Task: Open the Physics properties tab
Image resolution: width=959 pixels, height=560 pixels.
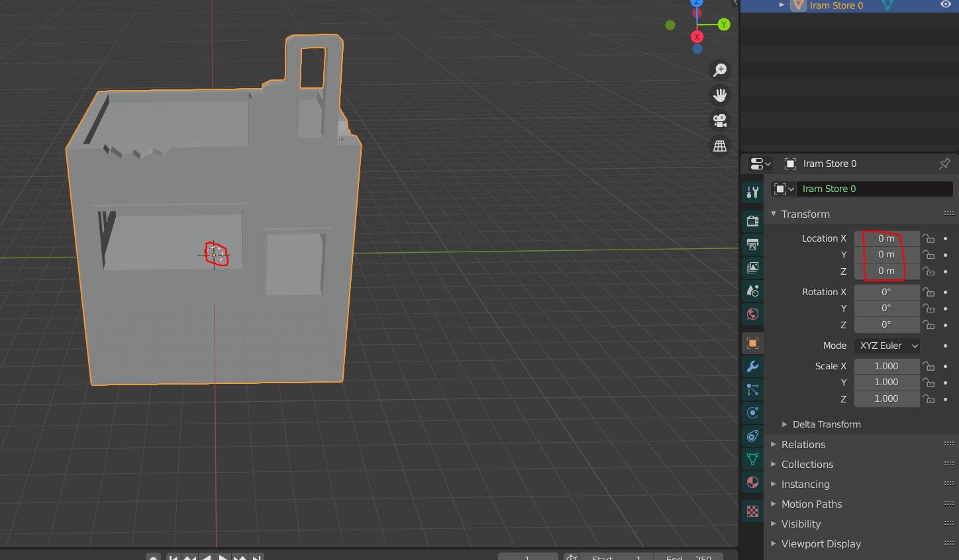Action: click(x=752, y=412)
